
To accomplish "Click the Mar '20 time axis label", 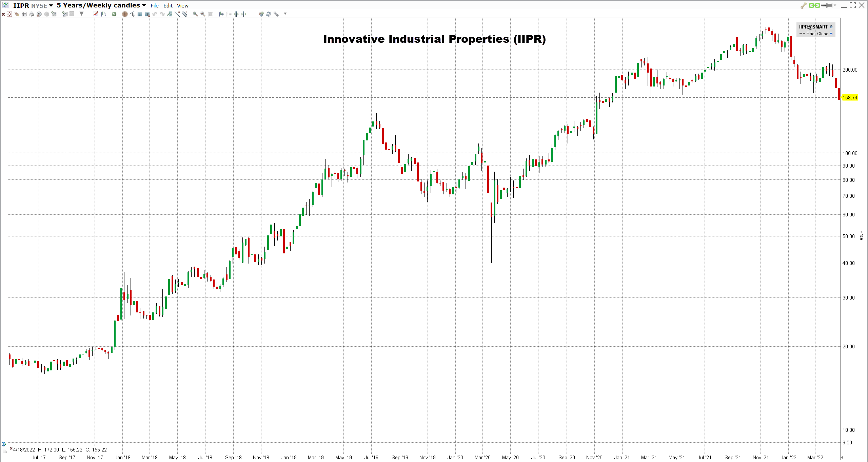I will 482,457.
